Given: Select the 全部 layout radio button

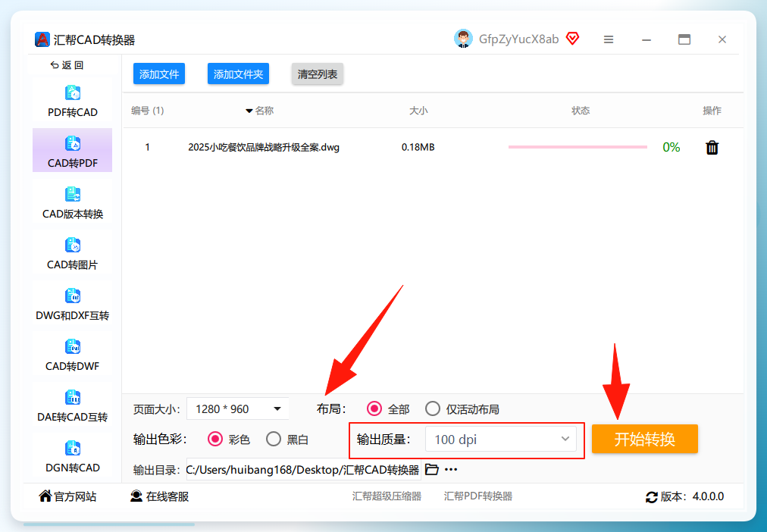Looking at the screenshot, I should click(374, 408).
